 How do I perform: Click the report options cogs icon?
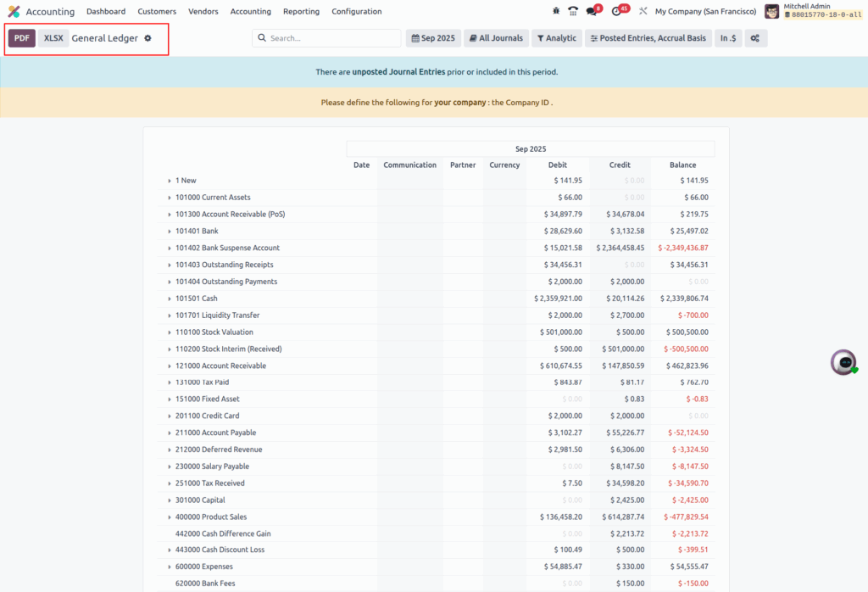pos(755,38)
